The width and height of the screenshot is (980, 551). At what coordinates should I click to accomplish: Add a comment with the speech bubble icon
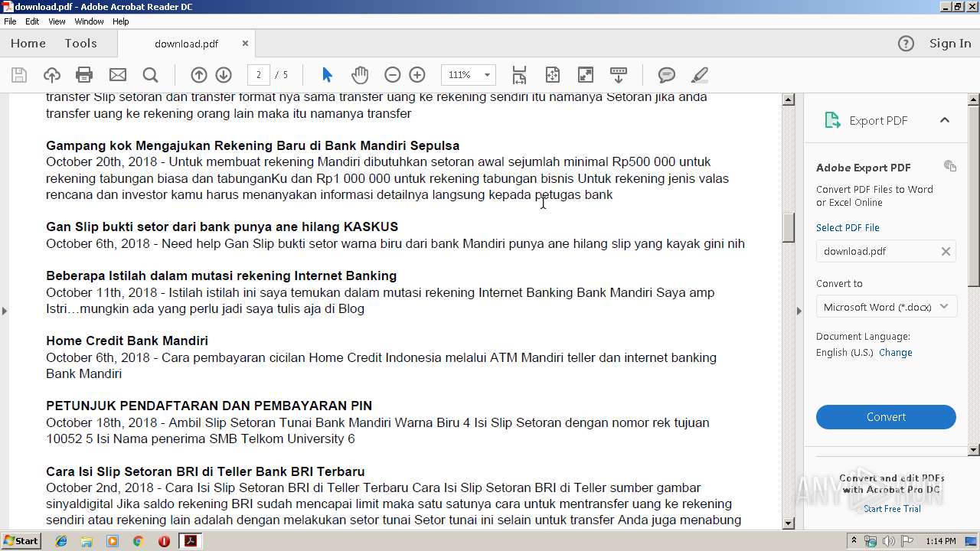tap(667, 74)
